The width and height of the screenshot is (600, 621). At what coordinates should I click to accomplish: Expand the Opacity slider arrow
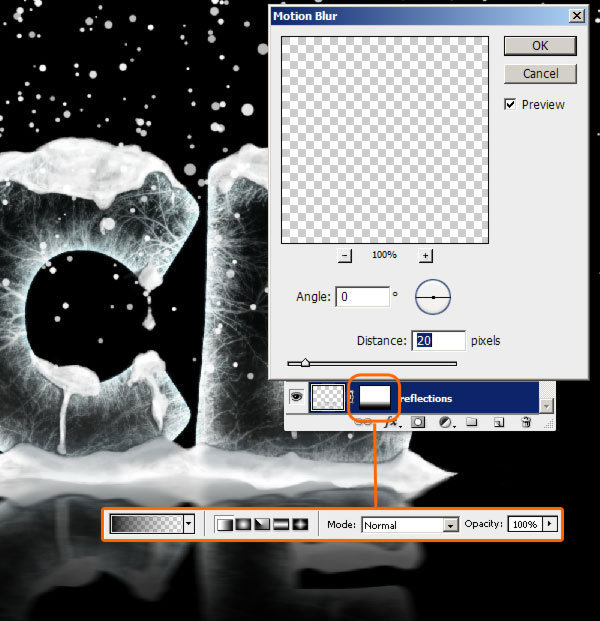[549, 524]
